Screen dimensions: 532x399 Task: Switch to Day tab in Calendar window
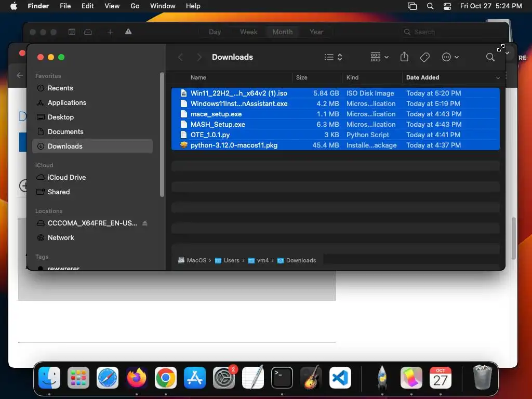point(215,32)
